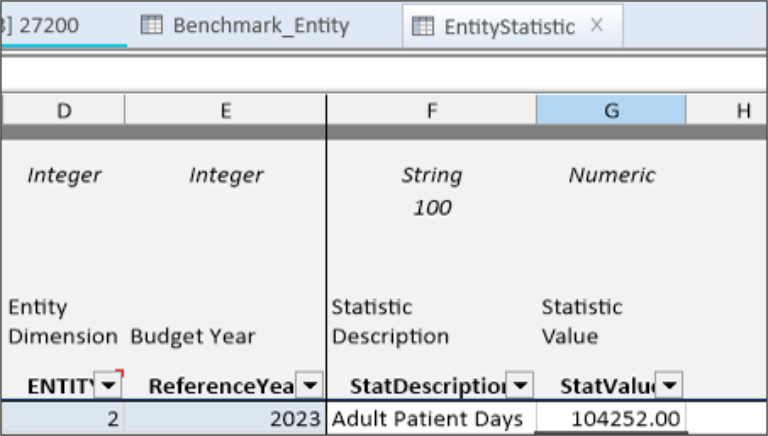Image resolution: width=768 pixels, height=436 pixels.
Task: Open the ReferenceYear filter dropdown
Action: click(x=310, y=385)
